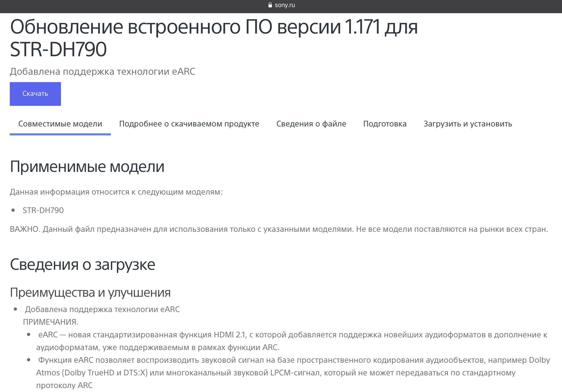Click the sony.ru address text

(285, 5)
